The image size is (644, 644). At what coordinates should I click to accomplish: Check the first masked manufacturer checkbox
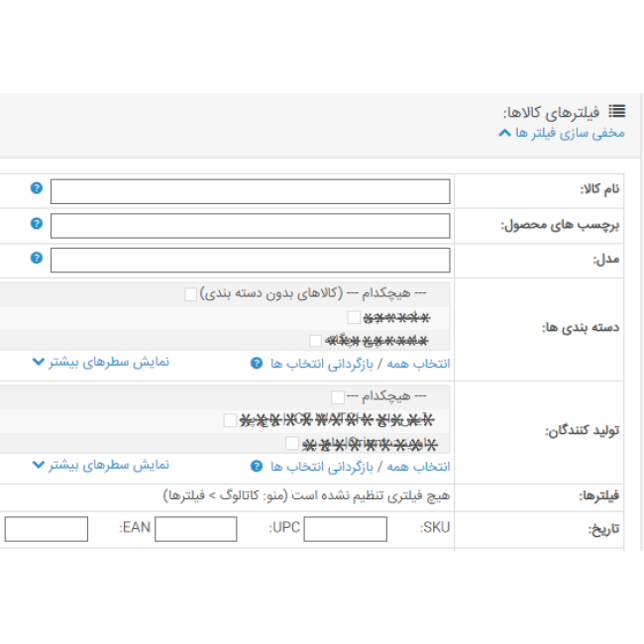230,420
